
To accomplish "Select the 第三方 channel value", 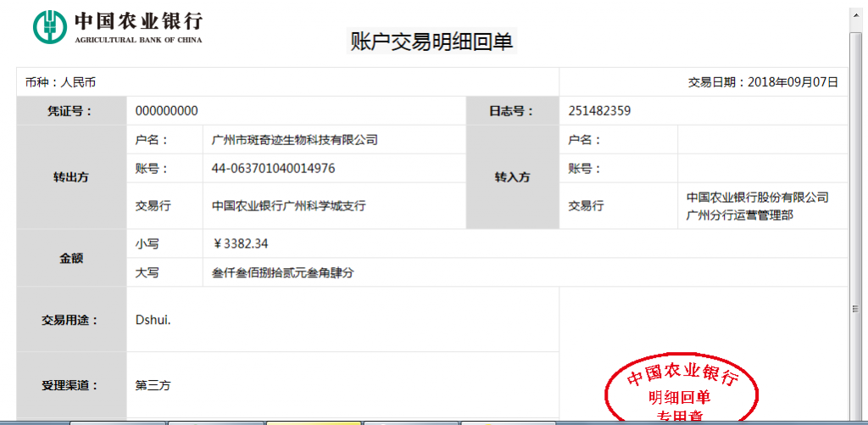I will pos(153,385).
